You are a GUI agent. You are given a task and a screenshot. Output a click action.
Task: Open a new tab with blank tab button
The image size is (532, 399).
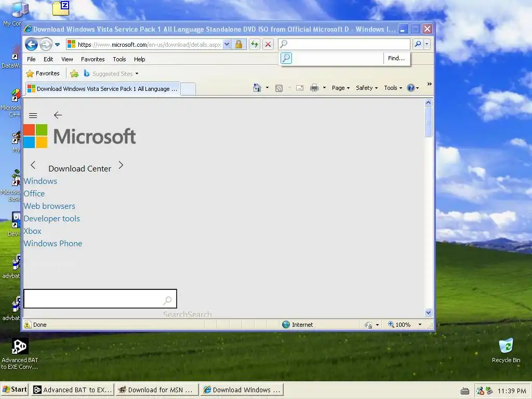tap(188, 89)
